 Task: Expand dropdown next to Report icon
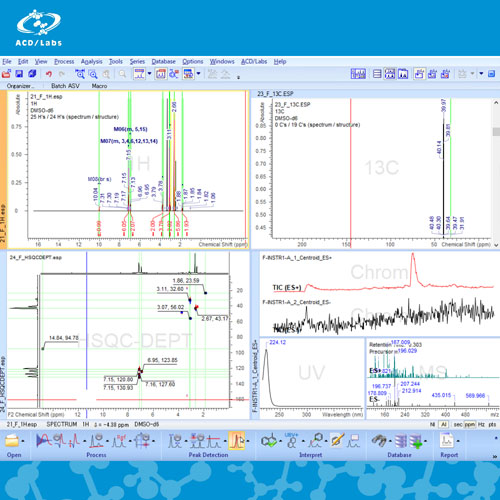coord(458,441)
